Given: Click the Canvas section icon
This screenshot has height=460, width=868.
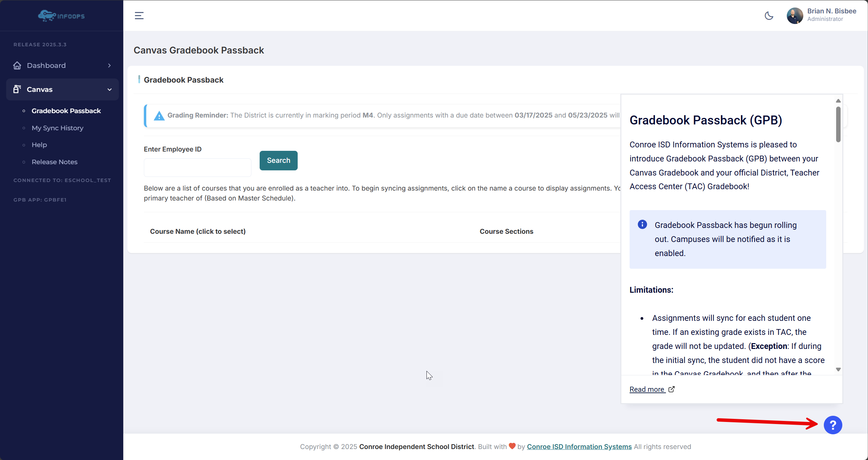Looking at the screenshot, I should 17,89.
